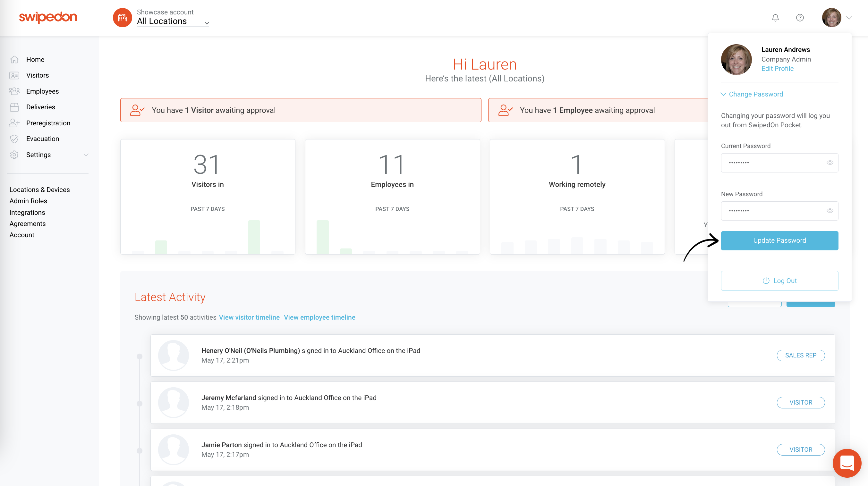The image size is (868, 486).
Task: Open the Preregistration page
Action: [48, 123]
